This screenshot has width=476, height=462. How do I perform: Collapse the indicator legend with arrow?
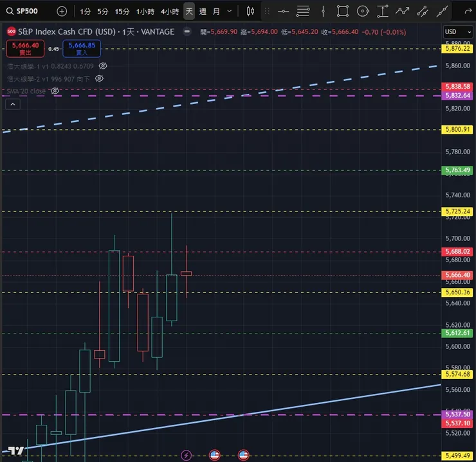(x=13, y=104)
